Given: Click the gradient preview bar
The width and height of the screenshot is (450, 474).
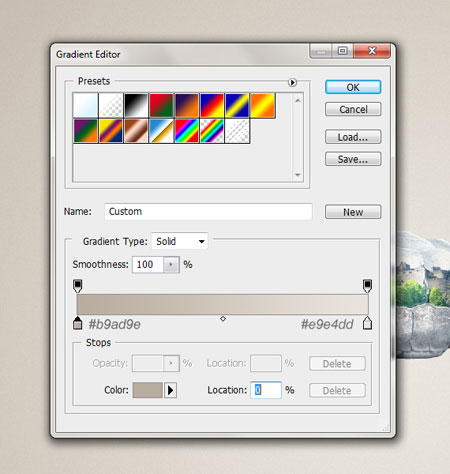Looking at the screenshot, I should pos(222,304).
